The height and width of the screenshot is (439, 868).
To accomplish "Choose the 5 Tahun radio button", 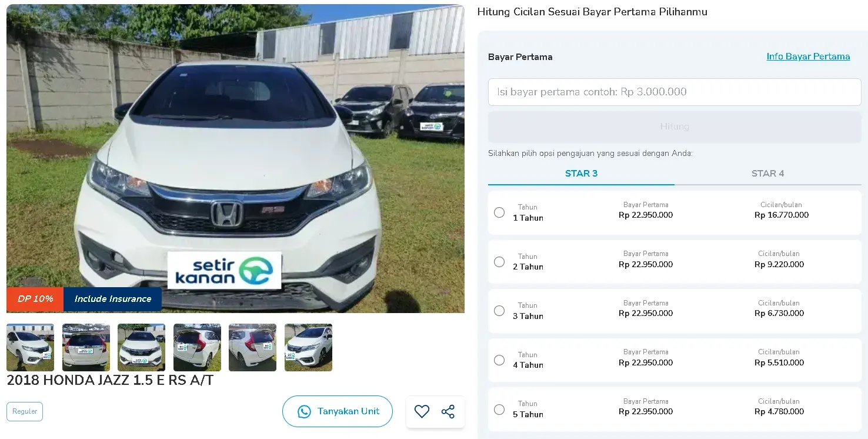I will coord(499,409).
